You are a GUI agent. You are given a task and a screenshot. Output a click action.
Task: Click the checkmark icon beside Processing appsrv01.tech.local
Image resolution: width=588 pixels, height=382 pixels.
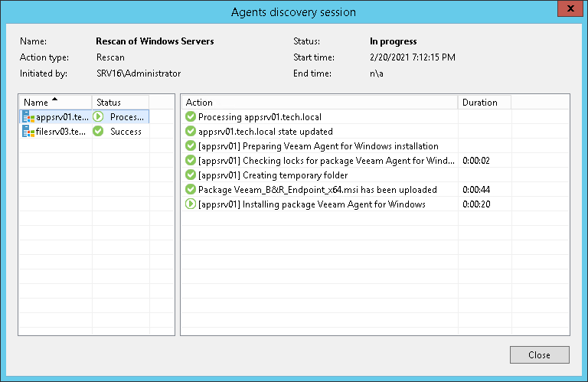(x=191, y=117)
